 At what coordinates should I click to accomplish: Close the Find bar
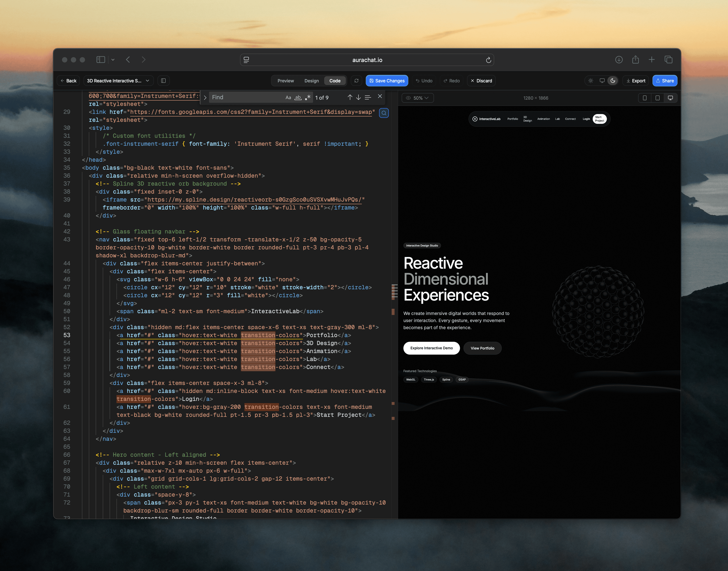[x=380, y=96]
